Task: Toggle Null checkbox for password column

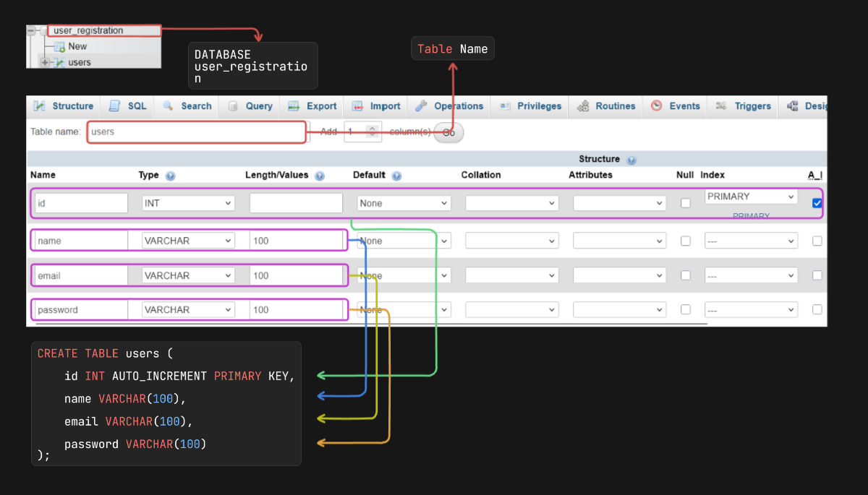Action: coord(686,309)
